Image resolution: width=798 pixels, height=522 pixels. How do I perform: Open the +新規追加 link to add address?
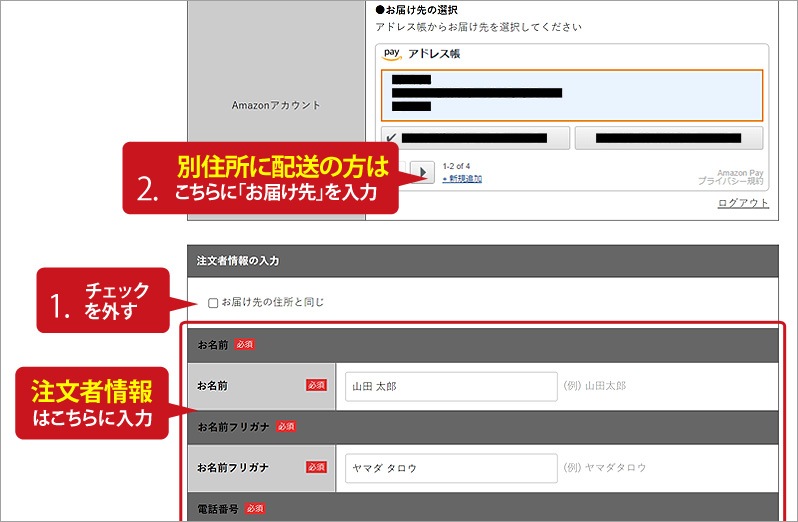pyautogui.click(x=462, y=179)
